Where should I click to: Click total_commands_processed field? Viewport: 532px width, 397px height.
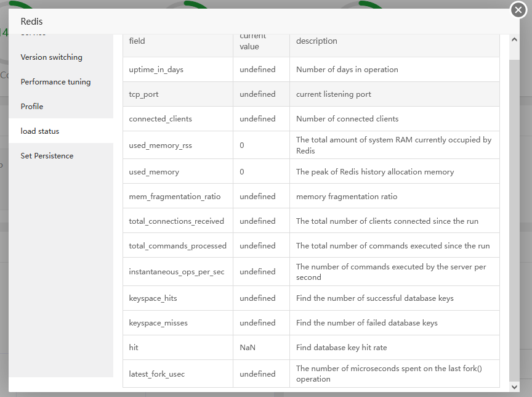pos(177,246)
